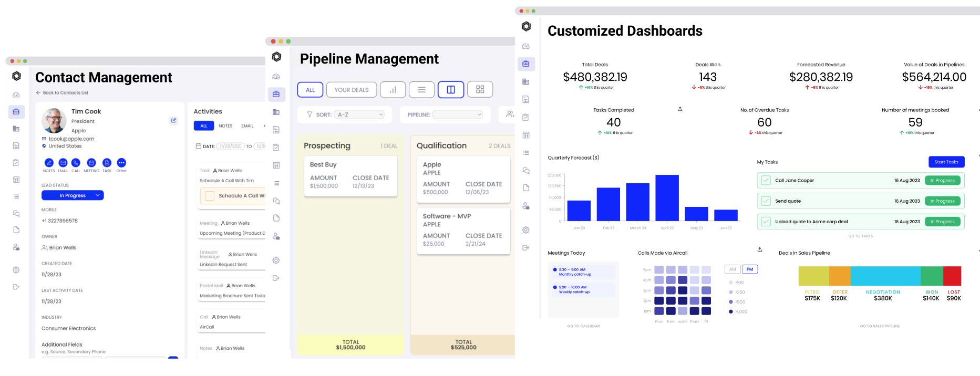Open the Notes action icon under Tim Cook
The height and width of the screenshot is (376, 980).
coord(49,163)
